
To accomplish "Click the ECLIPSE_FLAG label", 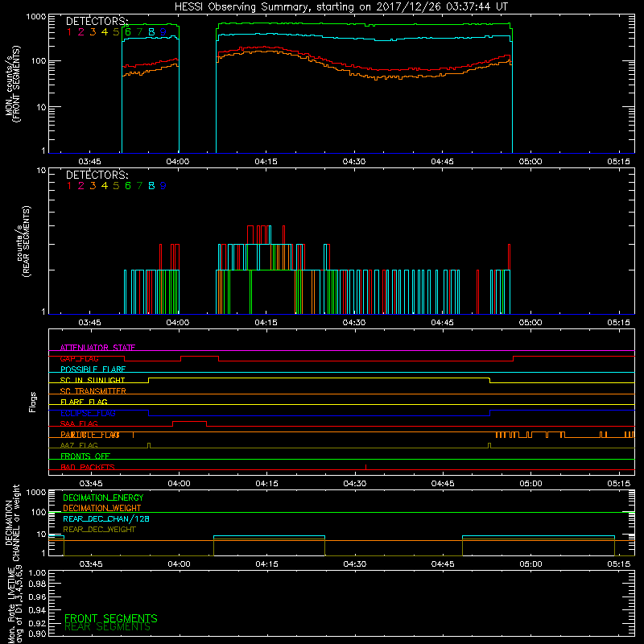I will pos(88,413).
